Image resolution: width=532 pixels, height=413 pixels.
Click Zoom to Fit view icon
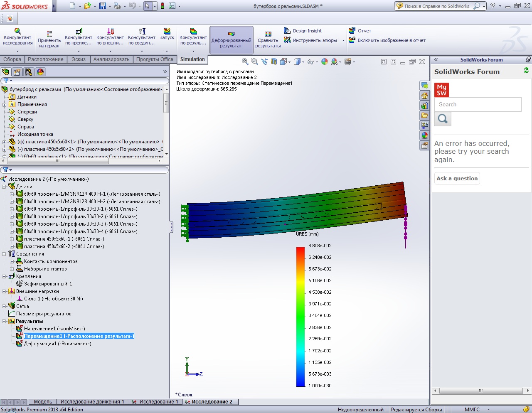pyautogui.click(x=245, y=61)
